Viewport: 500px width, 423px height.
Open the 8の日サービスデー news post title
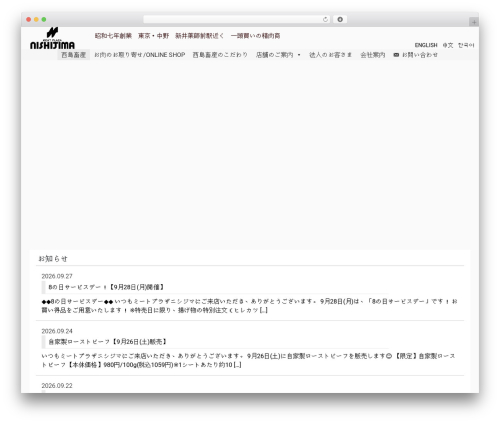(x=106, y=287)
